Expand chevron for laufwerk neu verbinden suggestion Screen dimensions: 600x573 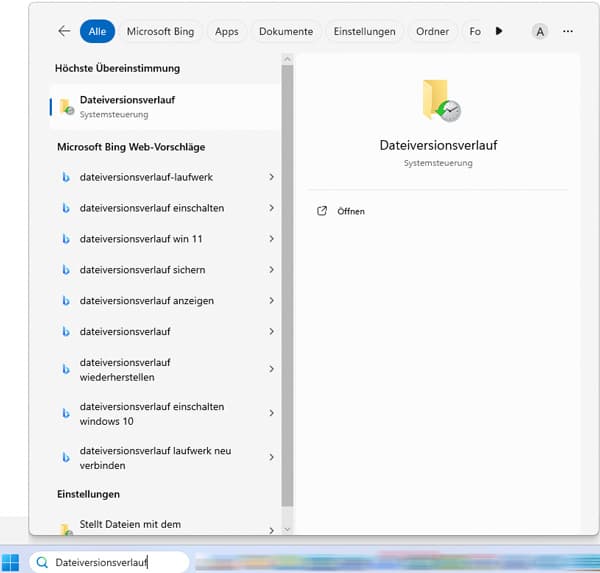[271, 457]
